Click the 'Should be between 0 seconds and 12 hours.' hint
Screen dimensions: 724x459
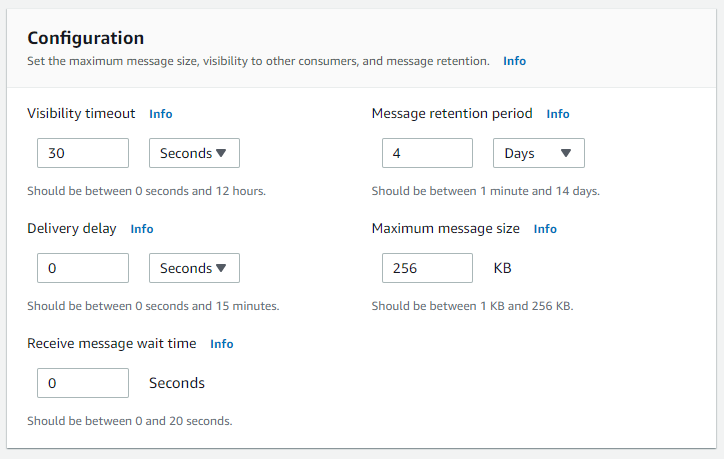tap(146, 191)
